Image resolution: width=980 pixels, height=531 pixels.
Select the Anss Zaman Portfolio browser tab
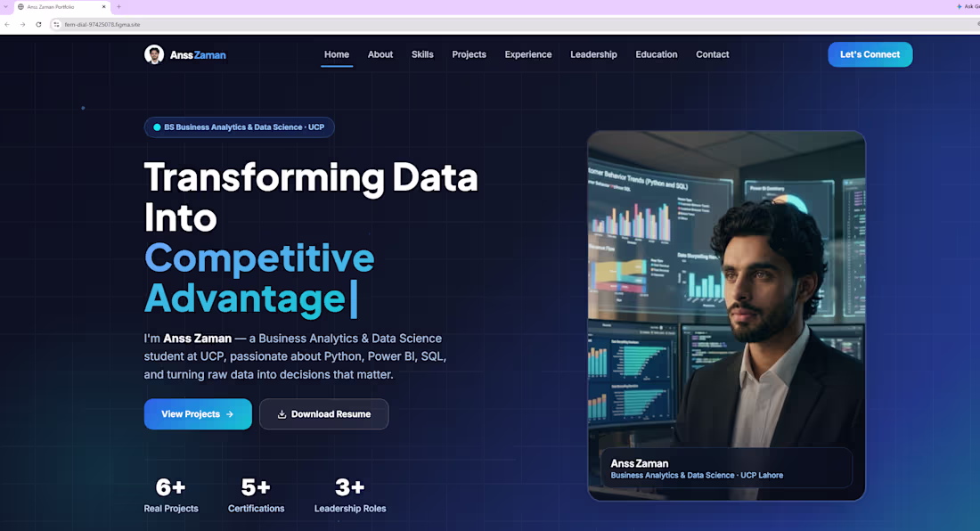coord(61,7)
